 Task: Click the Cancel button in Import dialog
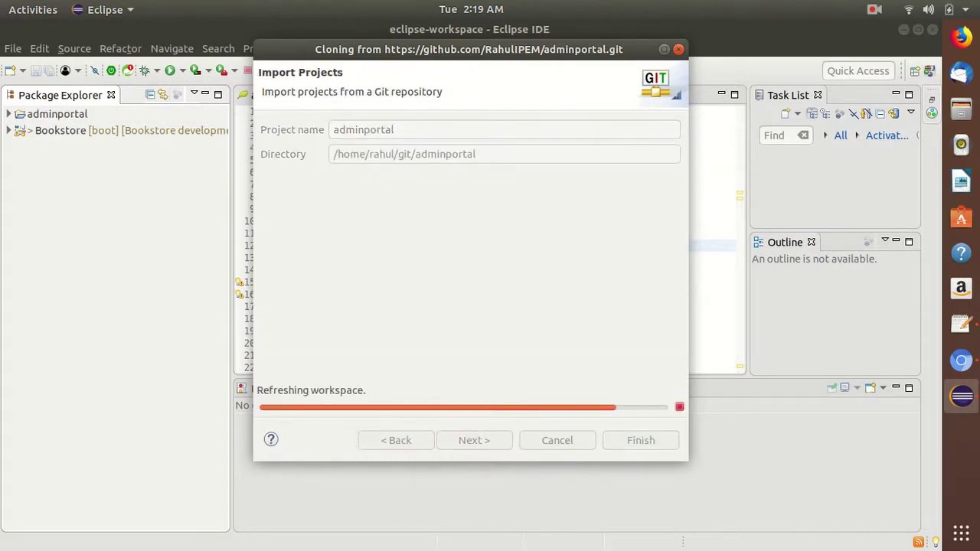557,440
